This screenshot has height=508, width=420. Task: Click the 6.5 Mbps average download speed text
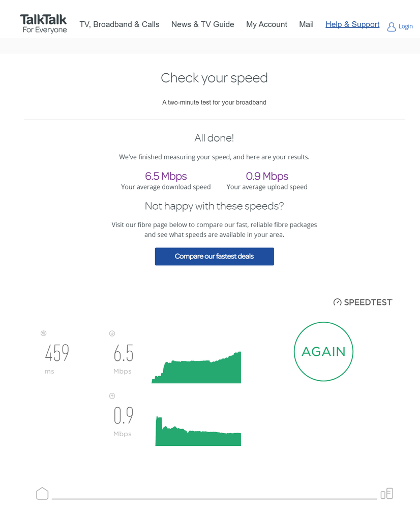pyautogui.click(x=166, y=176)
